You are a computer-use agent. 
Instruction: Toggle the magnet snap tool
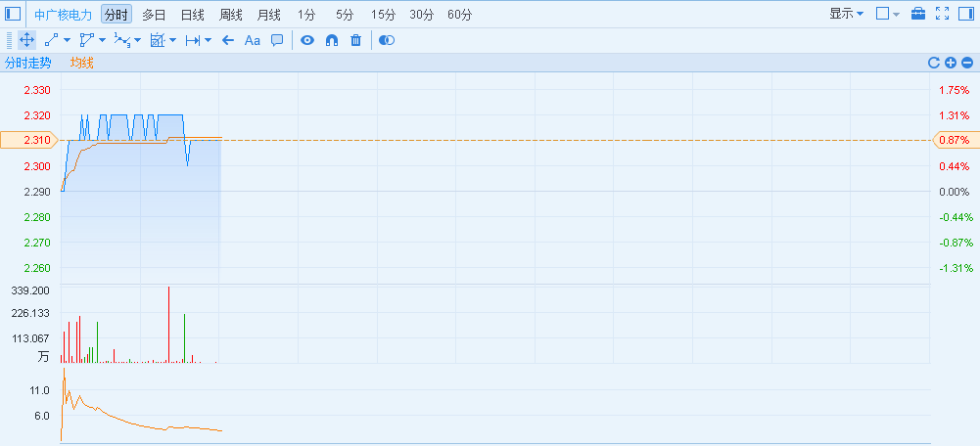(332, 41)
